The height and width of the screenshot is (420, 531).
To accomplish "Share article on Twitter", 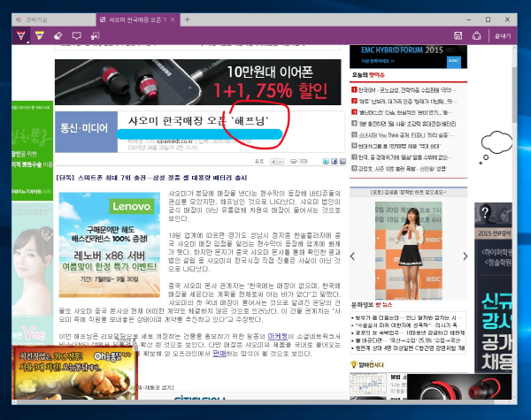I will (x=326, y=162).
